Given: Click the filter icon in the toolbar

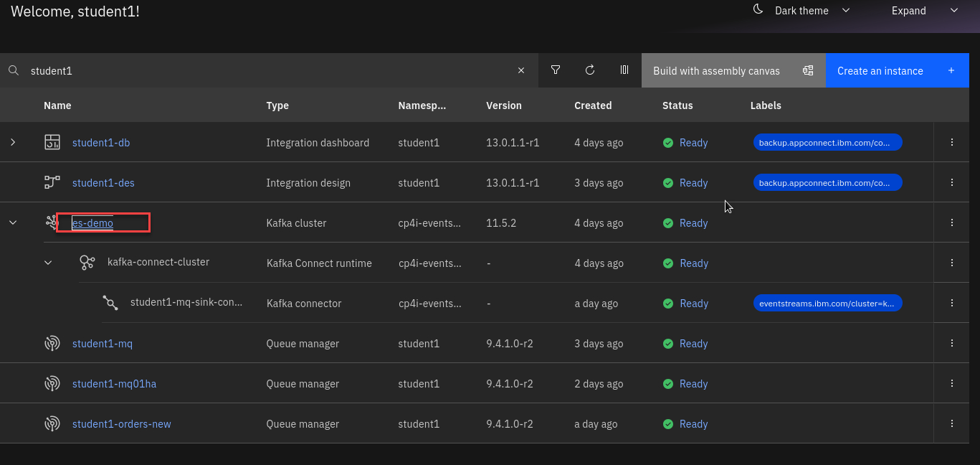Looking at the screenshot, I should click(x=556, y=70).
